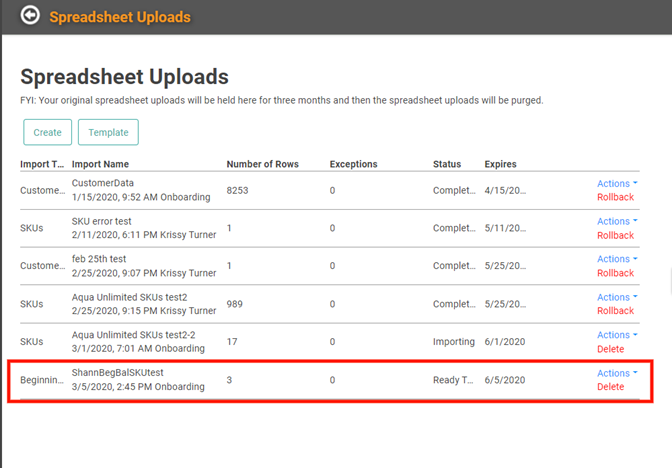Select the ShannBegBalSKUtest import name
The width and height of the screenshot is (672, 468).
point(117,372)
